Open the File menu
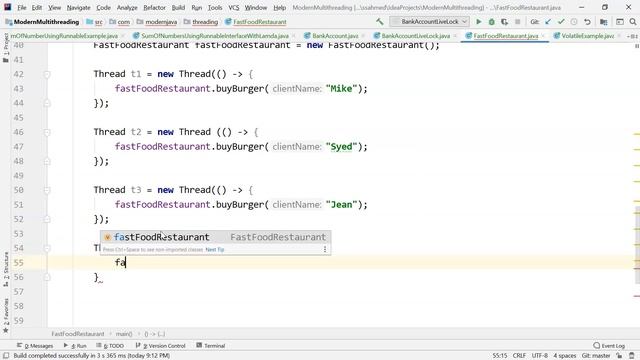The height and width of the screenshot is (360, 640). 22,7
